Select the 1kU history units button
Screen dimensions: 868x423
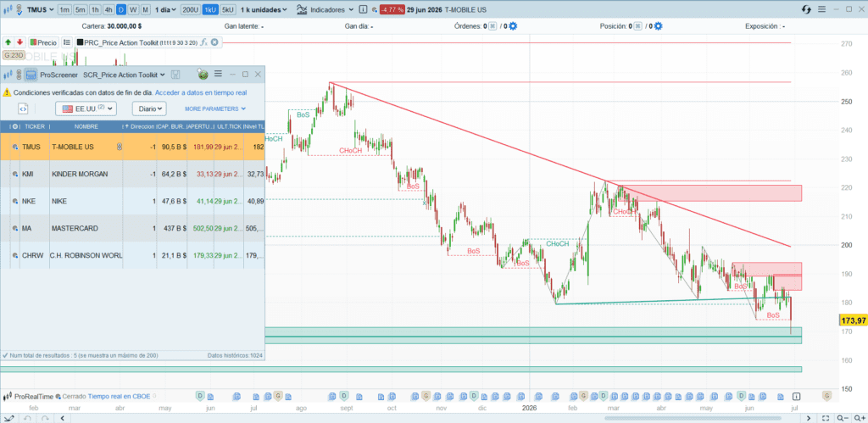tap(210, 9)
